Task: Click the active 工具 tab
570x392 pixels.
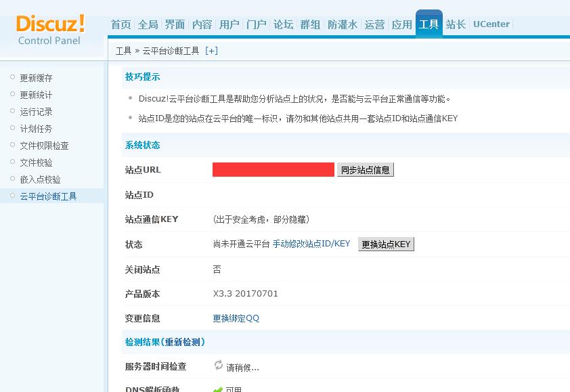Action: [429, 24]
